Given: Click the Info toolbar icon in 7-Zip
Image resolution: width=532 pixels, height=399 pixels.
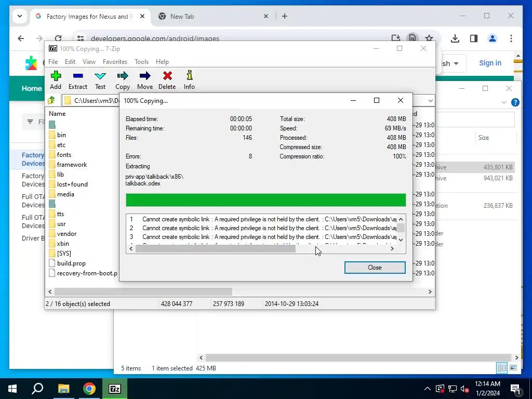Looking at the screenshot, I should [189, 80].
